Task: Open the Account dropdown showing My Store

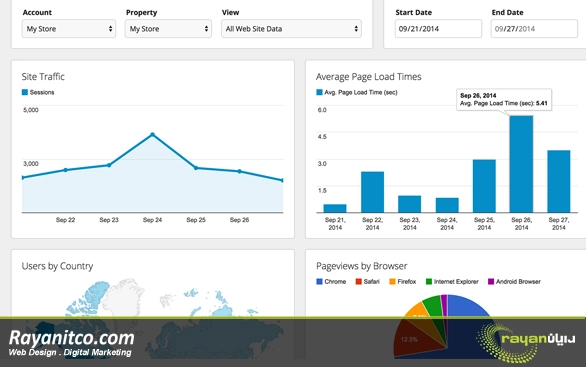Action: pyautogui.click(x=69, y=29)
